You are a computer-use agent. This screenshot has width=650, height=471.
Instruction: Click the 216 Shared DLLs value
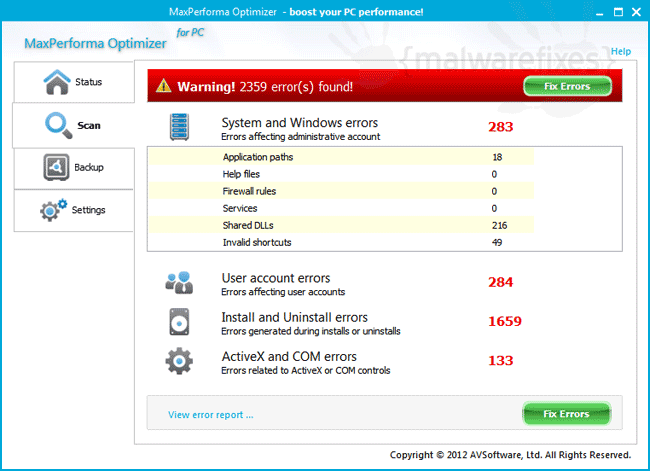pos(500,226)
